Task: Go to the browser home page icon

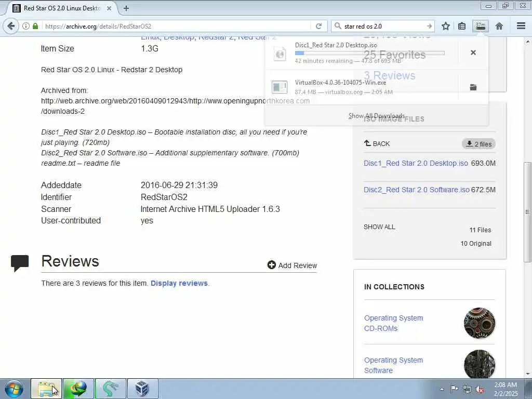Action: coord(499,26)
